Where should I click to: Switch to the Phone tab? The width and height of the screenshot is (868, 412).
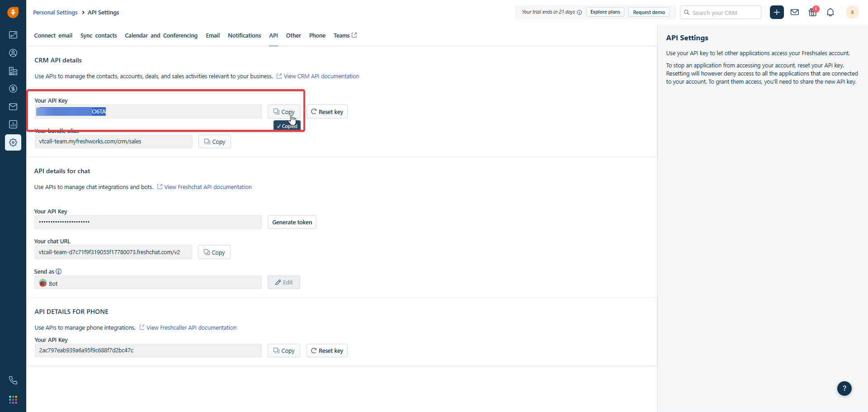[x=317, y=35]
